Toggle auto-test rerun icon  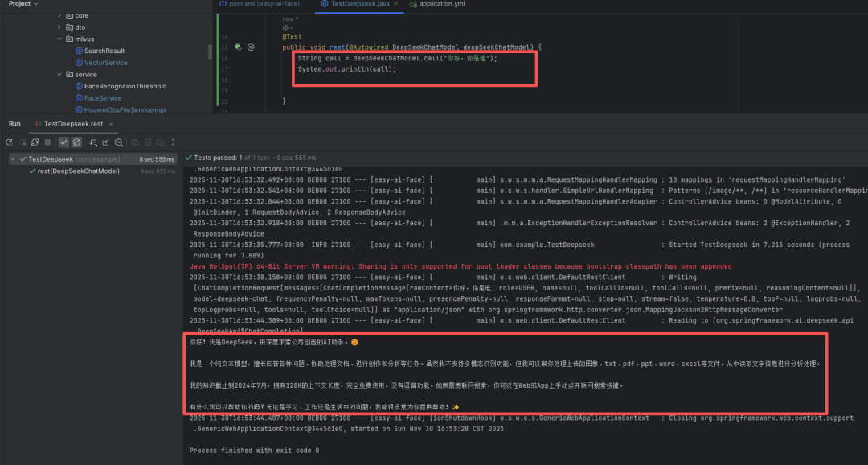click(x=35, y=142)
